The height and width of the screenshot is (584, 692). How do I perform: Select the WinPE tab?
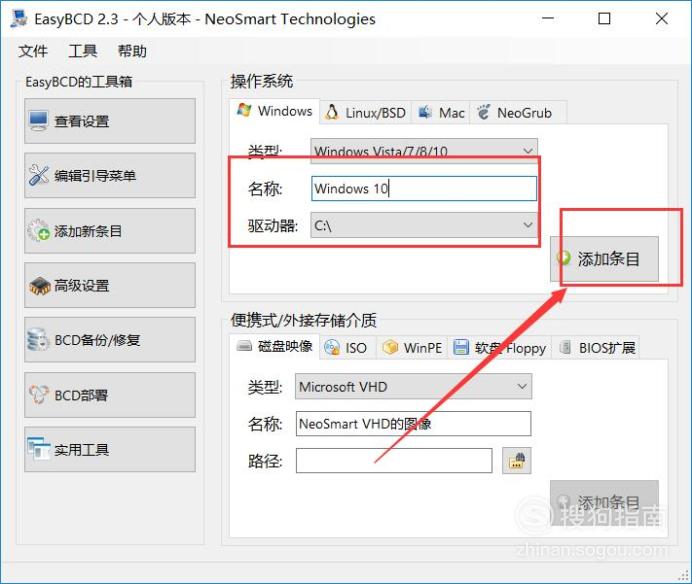pyautogui.click(x=412, y=348)
